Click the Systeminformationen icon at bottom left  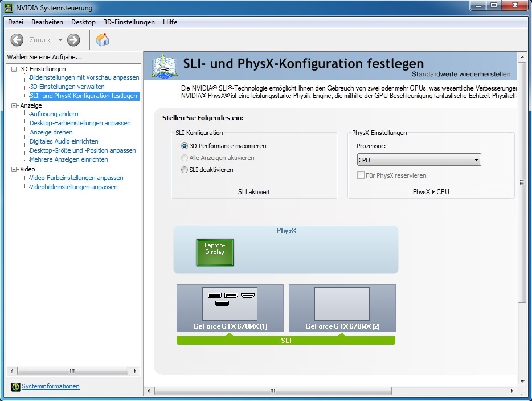15,387
